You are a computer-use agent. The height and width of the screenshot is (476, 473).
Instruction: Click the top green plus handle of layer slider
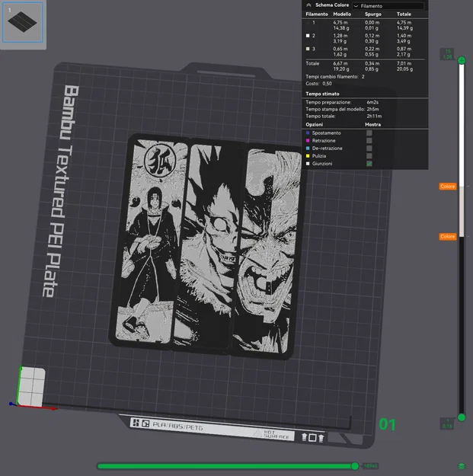click(462, 60)
